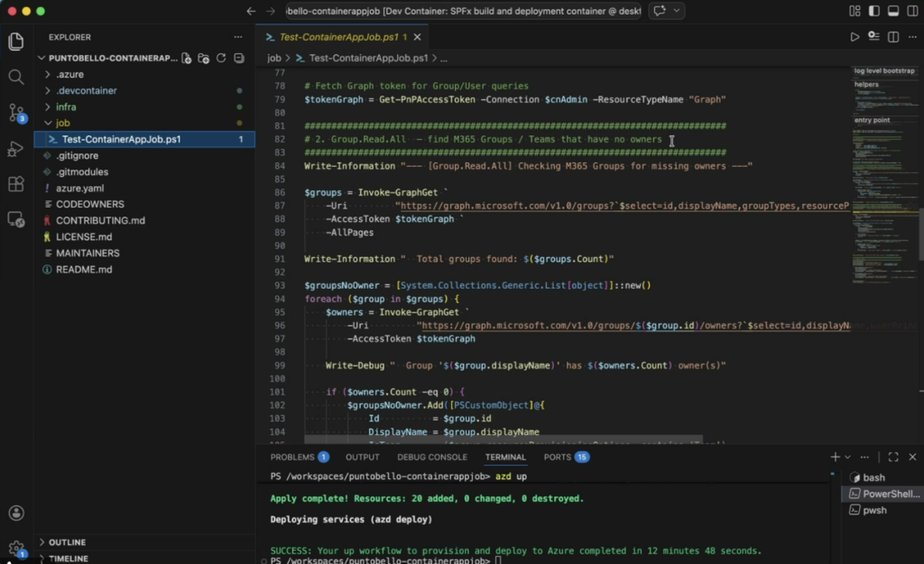Toggle the bottom panel visibility

click(x=892, y=11)
